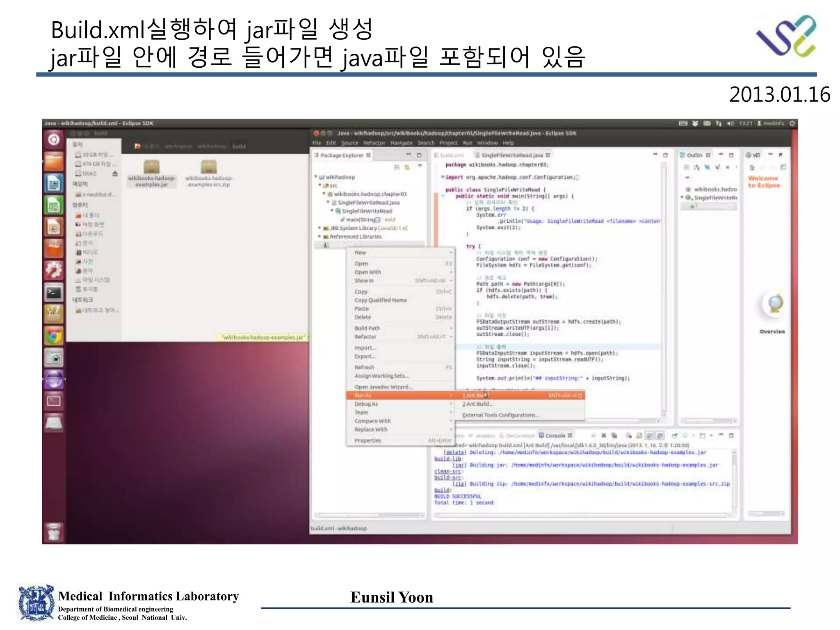
Task: Open the Screenshot camera tool in dock
Action: point(54,358)
